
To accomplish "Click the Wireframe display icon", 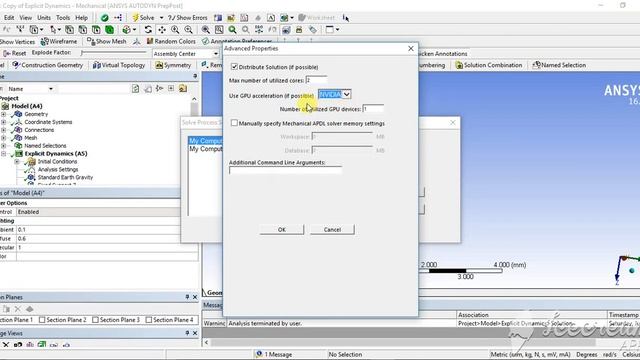I will coord(59,41).
